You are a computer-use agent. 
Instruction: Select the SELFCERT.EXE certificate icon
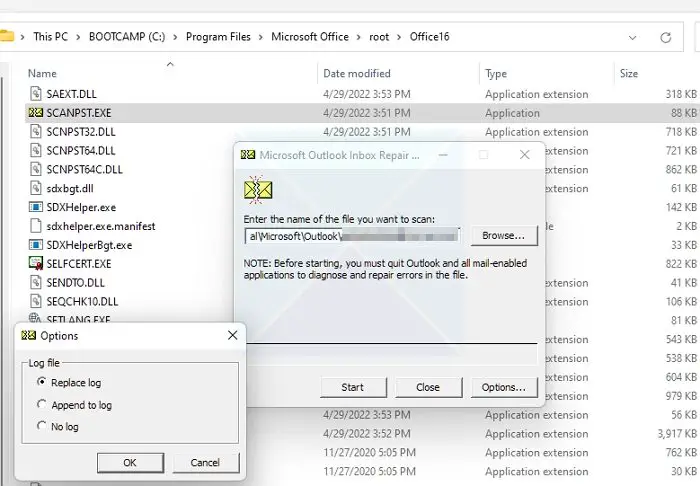36,263
